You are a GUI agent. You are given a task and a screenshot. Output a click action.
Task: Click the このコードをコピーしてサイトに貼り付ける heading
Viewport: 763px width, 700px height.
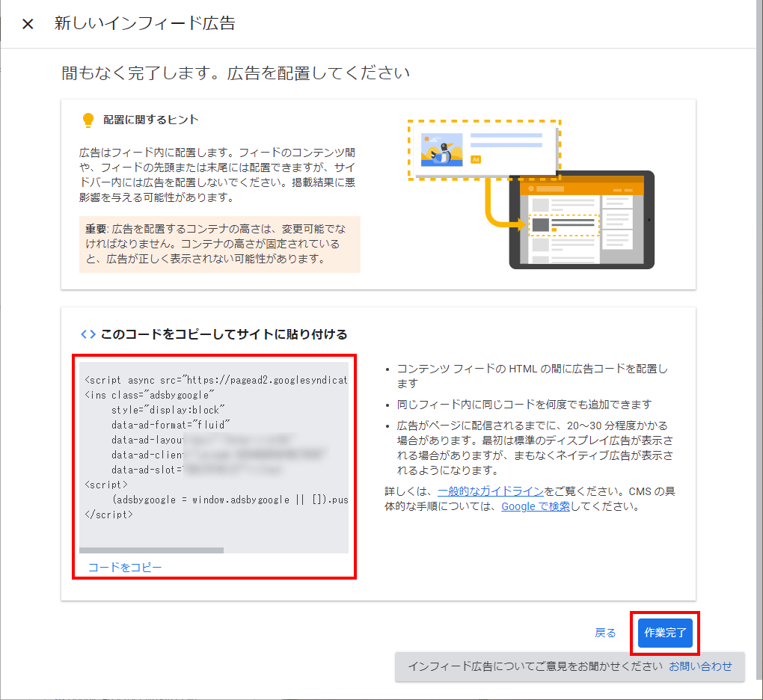(224, 334)
